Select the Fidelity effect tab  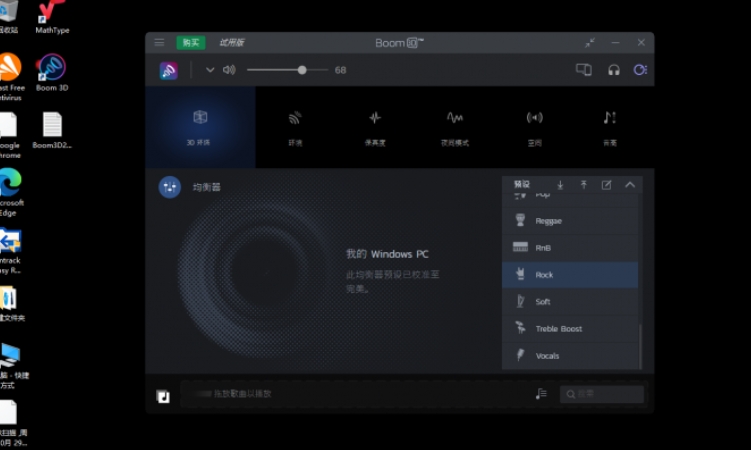click(375, 127)
